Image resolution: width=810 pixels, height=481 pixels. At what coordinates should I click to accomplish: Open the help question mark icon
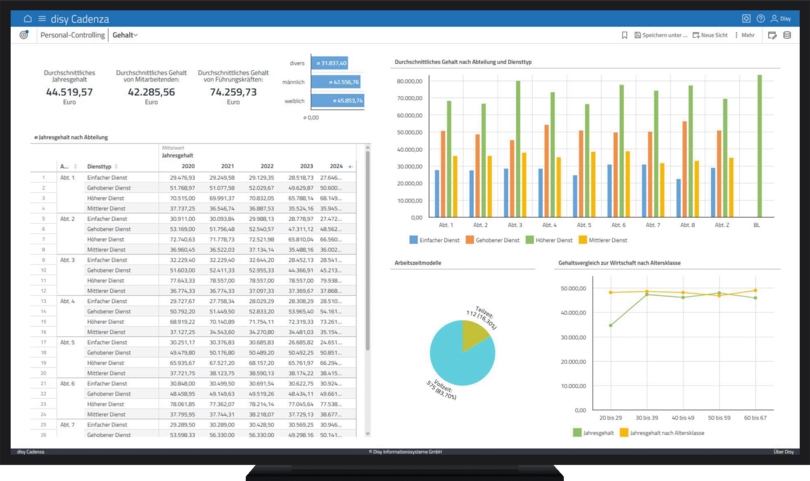pos(761,19)
